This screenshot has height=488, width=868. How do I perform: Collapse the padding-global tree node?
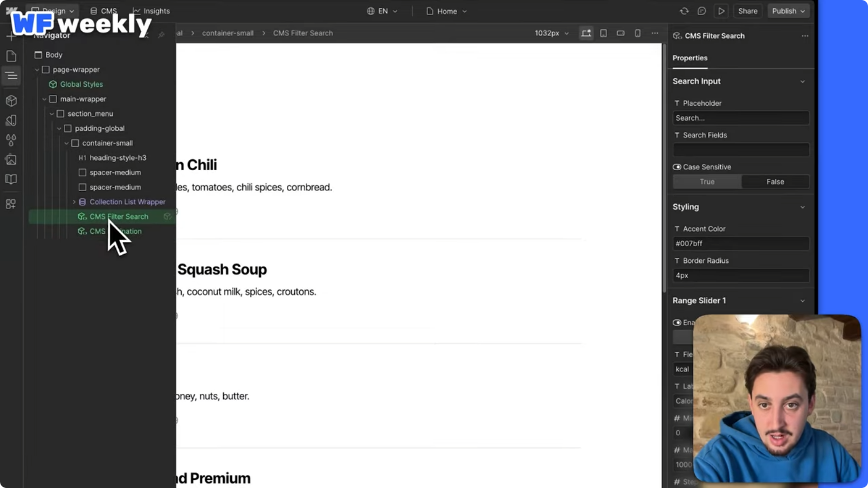59,128
